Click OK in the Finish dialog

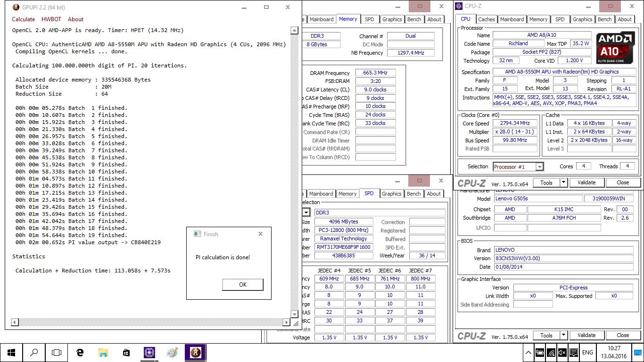[x=243, y=284]
